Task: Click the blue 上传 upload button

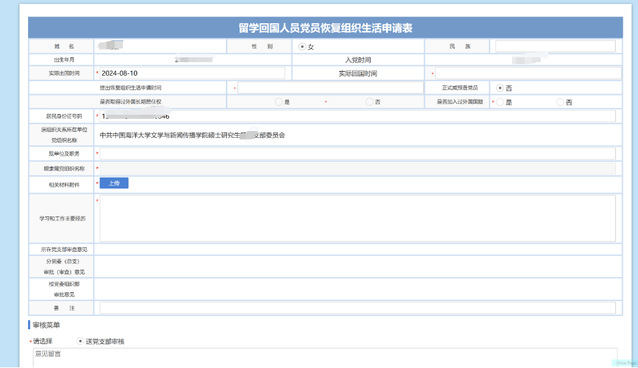Action: (114, 183)
